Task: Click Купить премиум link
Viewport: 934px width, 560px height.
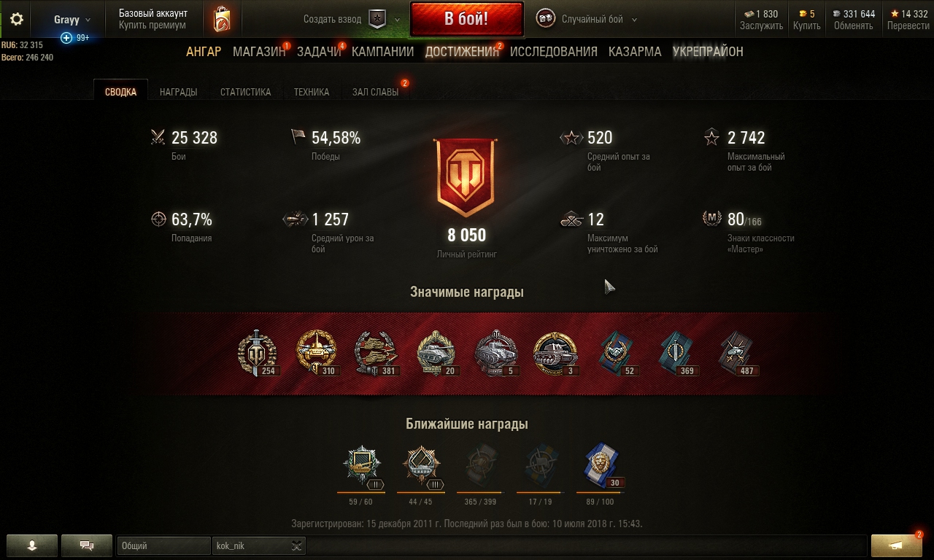Action: [153, 25]
